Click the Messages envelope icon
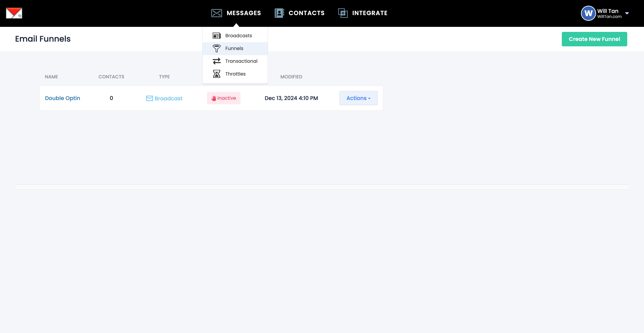644x333 pixels. (217, 13)
